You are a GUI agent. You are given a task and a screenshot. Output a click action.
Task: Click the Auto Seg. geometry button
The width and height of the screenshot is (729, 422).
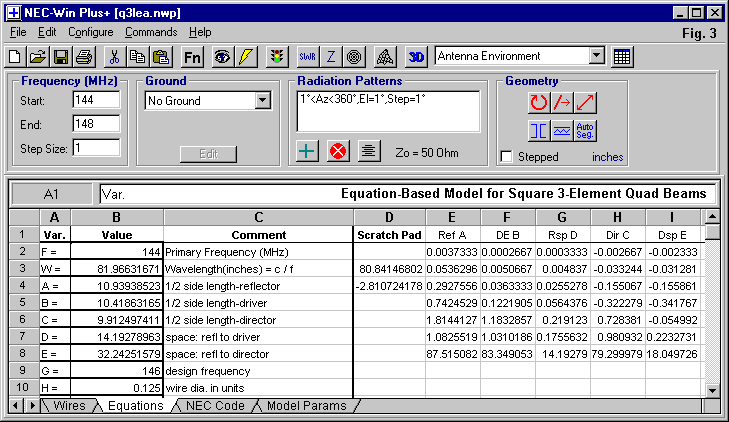[586, 130]
